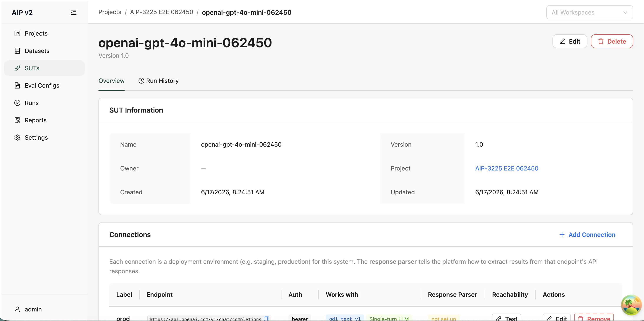Click the Version 1.0 subtitle
This screenshot has width=644, height=321.
pyautogui.click(x=113, y=56)
